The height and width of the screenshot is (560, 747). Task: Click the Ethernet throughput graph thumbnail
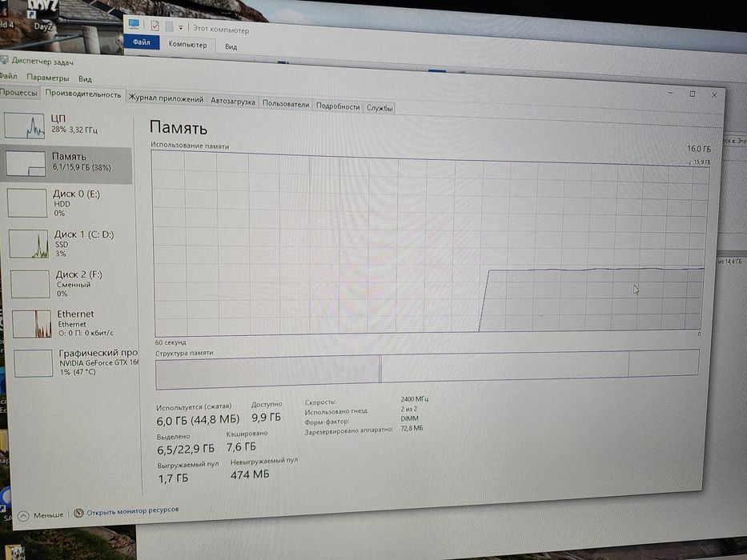[31, 323]
